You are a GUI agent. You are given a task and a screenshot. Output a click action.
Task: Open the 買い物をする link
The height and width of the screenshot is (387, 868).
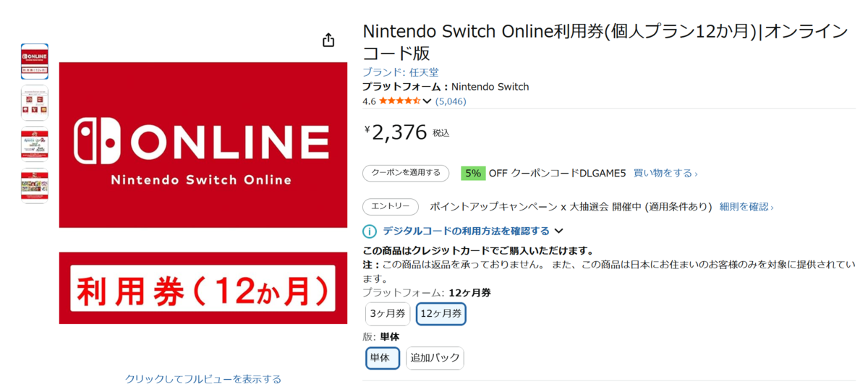[x=665, y=174]
